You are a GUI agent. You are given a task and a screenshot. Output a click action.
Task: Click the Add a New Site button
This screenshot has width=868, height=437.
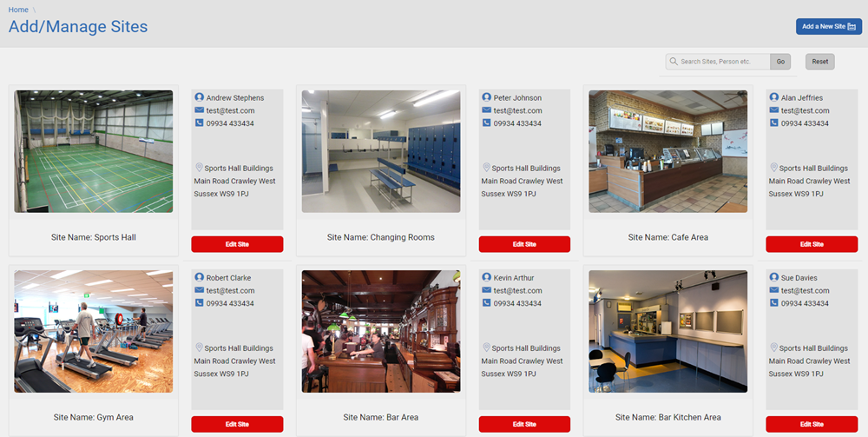point(829,27)
